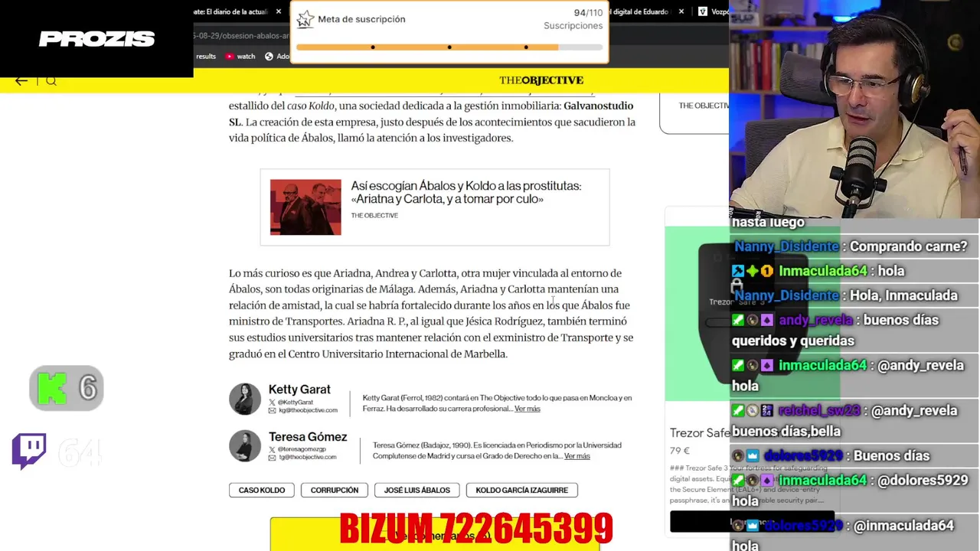980x551 pixels.
Task: Select the CASO KOLDO tag
Action: click(262, 490)
